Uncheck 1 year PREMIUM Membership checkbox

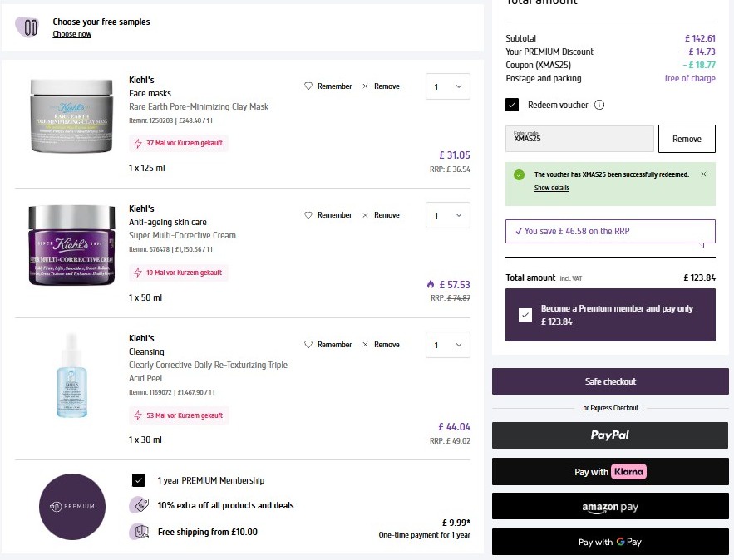pyautogui.click(x=139, y=480)
